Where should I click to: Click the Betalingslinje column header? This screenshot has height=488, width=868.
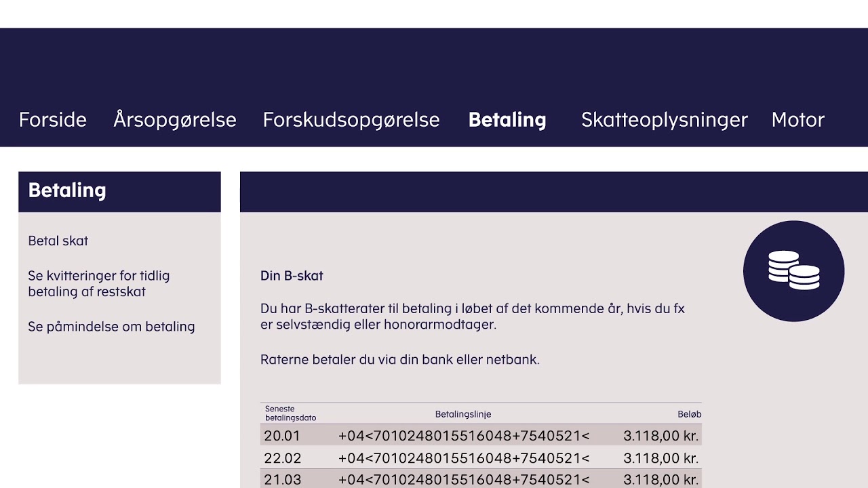[463, 414]
